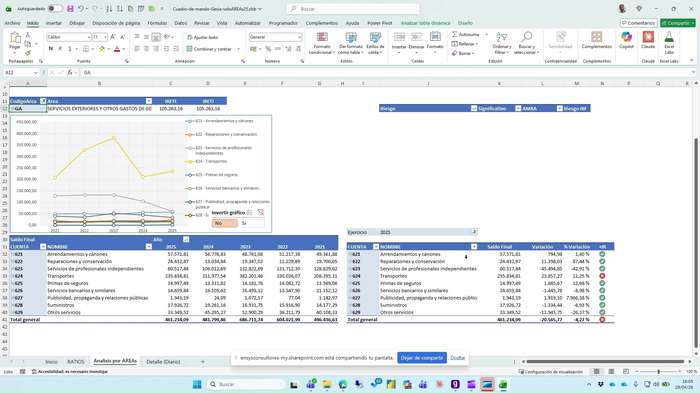
Task: Click the Dejar de compartir button
Action: 422,358
